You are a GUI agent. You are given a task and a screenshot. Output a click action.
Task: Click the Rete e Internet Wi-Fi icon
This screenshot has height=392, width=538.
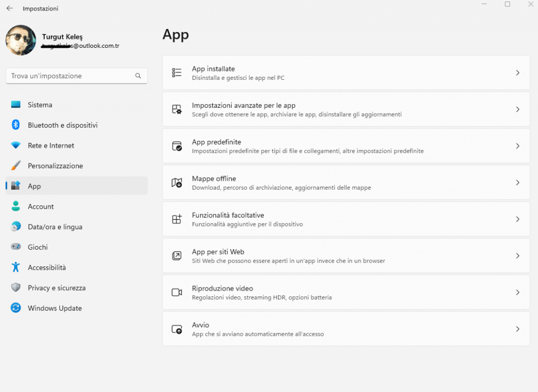(x=16, y=146)
